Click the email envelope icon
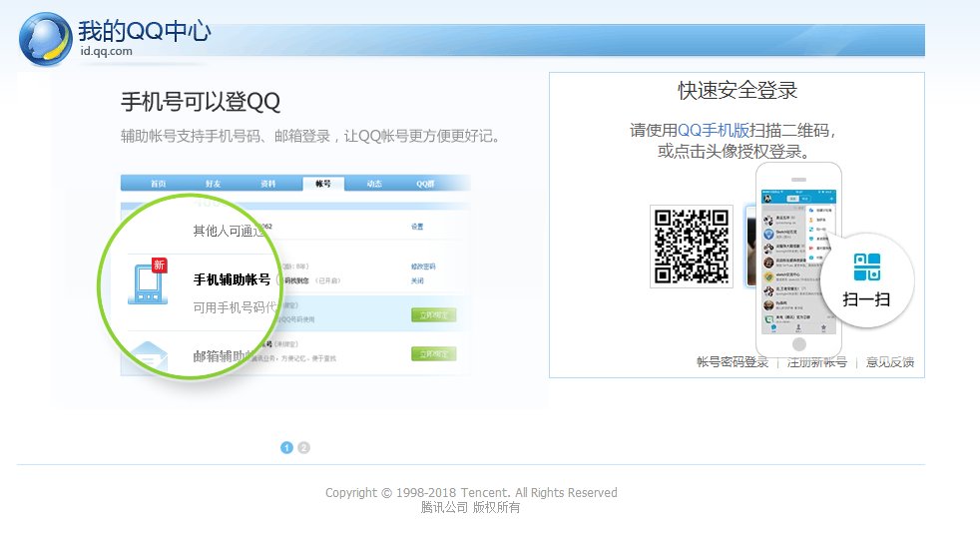 pos(148,355)
